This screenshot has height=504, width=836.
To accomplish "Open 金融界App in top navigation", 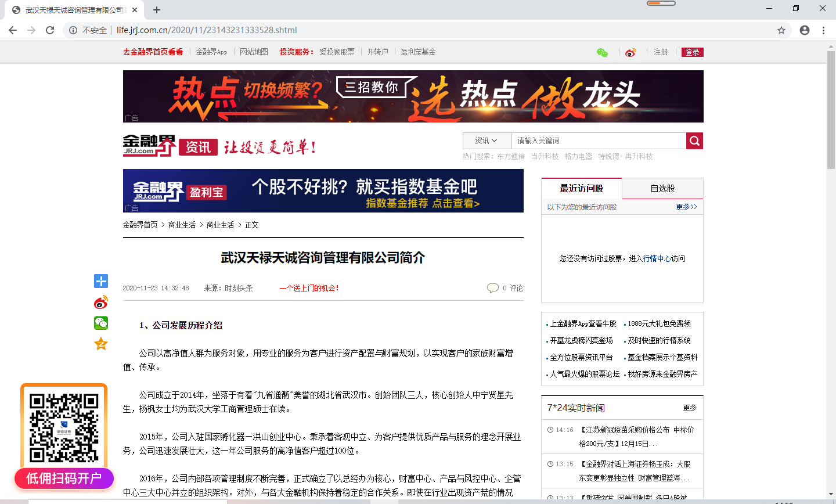I will point(211,52).
